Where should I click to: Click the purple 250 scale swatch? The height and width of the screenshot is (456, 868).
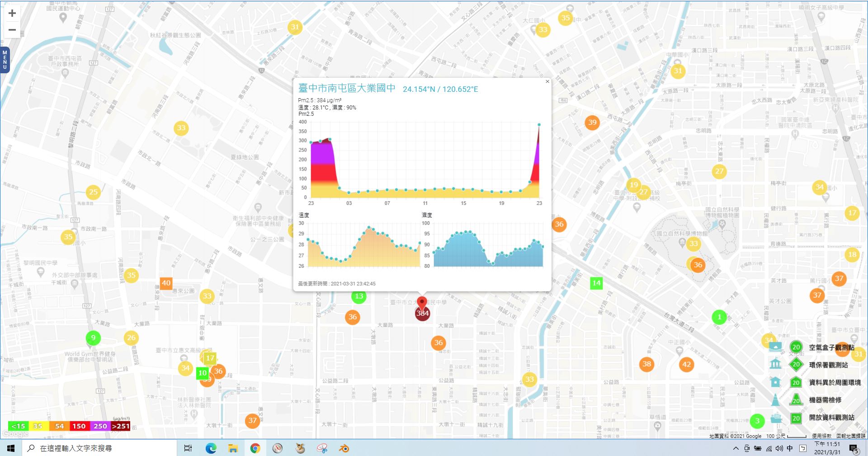(100, 426)
